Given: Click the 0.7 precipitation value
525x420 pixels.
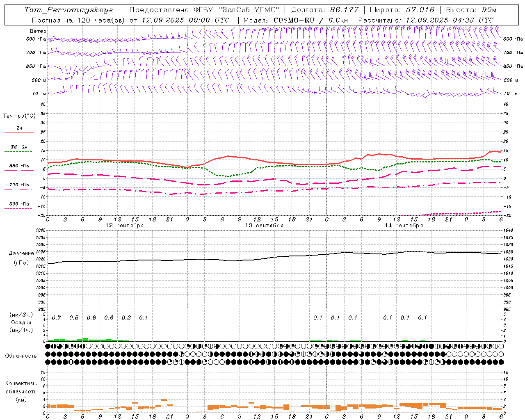Looking at the screenshot, I should (x=57, y=318).
